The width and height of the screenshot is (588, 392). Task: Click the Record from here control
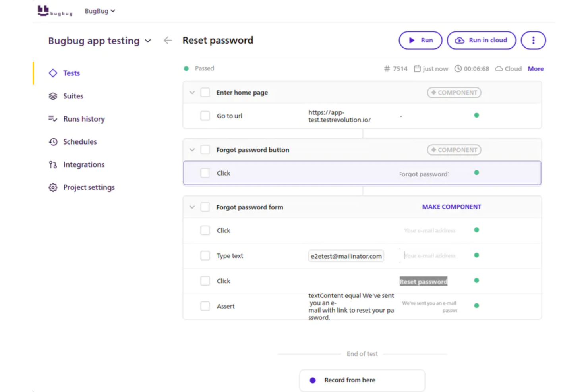[x=362, y=380]
